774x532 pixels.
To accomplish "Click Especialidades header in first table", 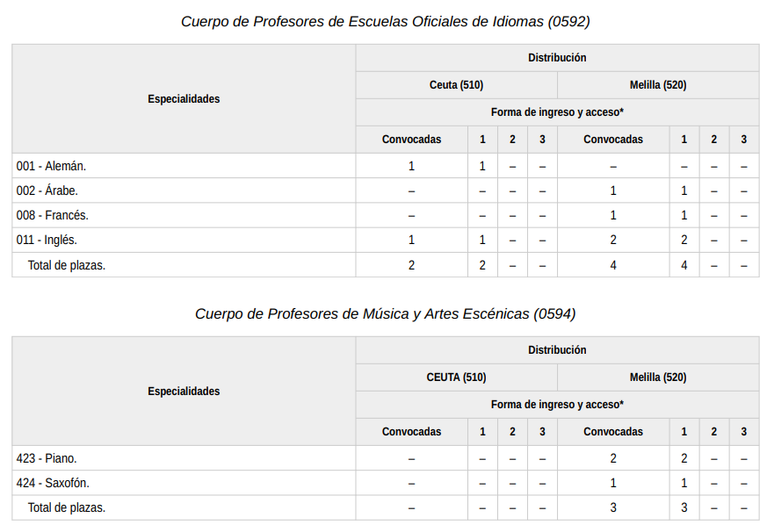I will [184, 99].
